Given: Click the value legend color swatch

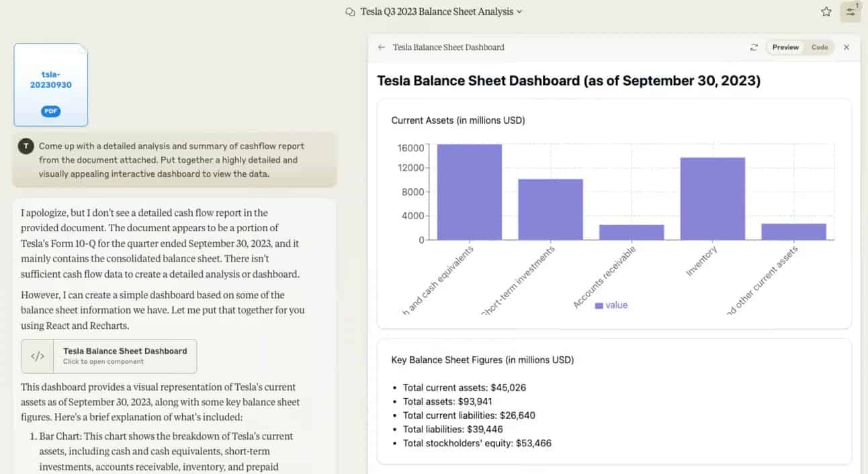Looking at the screenshot, I should (x=599, y=305).
